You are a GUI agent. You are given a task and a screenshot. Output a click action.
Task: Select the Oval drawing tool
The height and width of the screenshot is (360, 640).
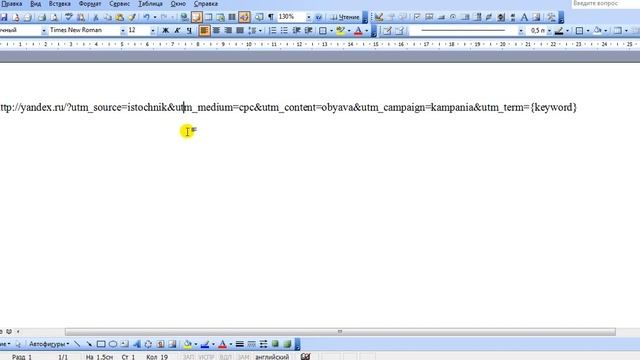[x=113, y=344]
